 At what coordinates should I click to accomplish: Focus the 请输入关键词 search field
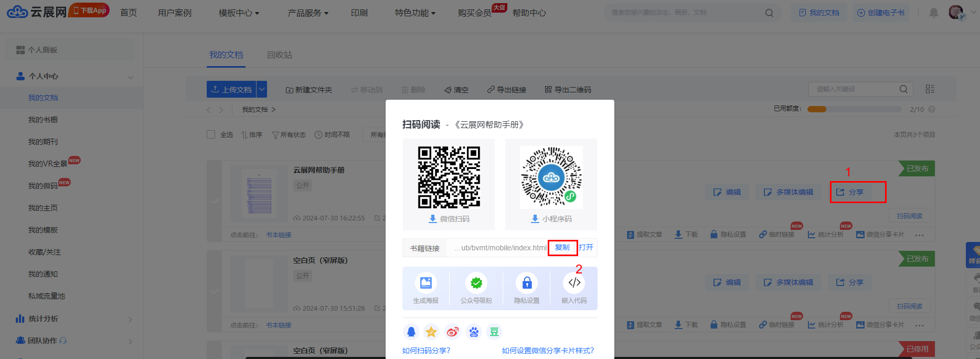(855, 89)
